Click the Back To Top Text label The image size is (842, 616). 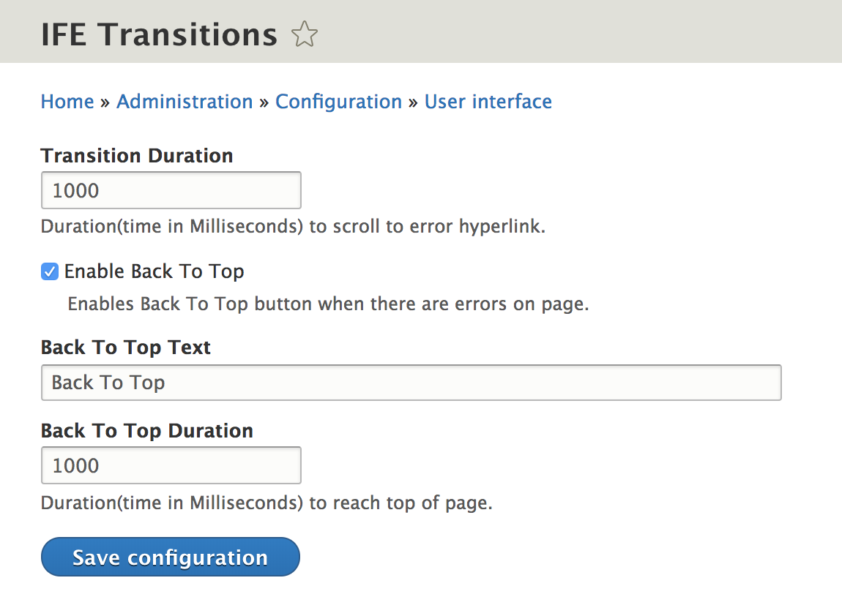click(126, 348)
